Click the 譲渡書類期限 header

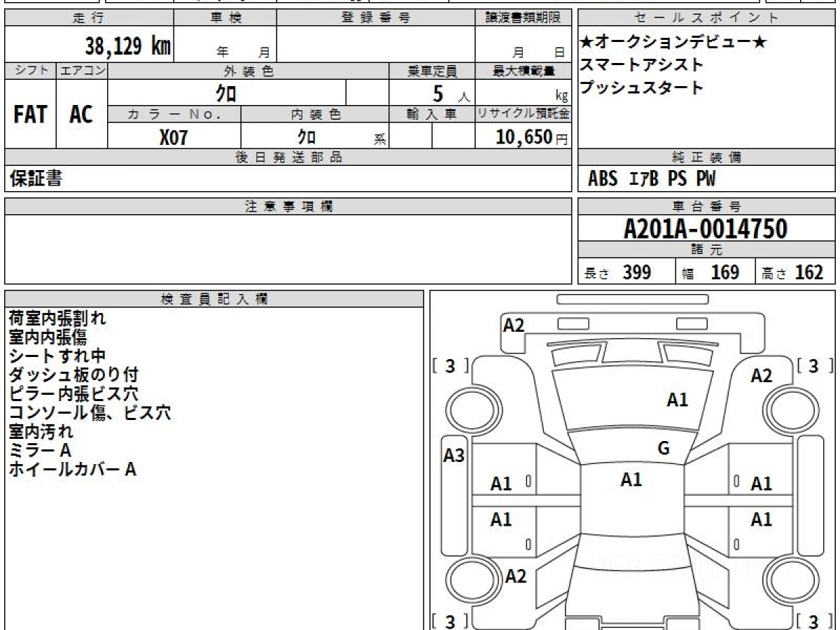click(523, 18)
